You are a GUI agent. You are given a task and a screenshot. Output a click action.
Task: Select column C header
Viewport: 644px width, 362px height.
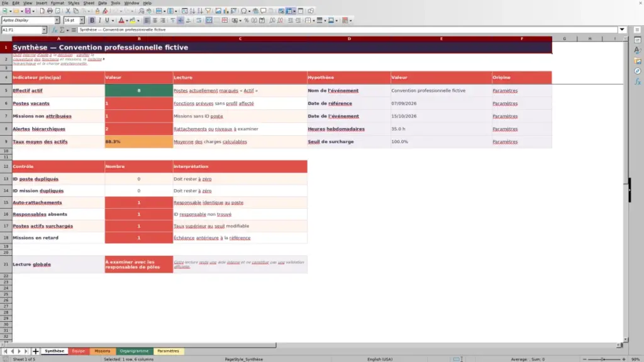240,38
